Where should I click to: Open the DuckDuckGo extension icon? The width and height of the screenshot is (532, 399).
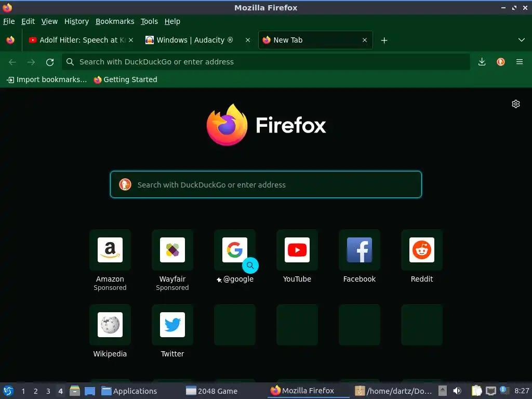coord(501,62)
